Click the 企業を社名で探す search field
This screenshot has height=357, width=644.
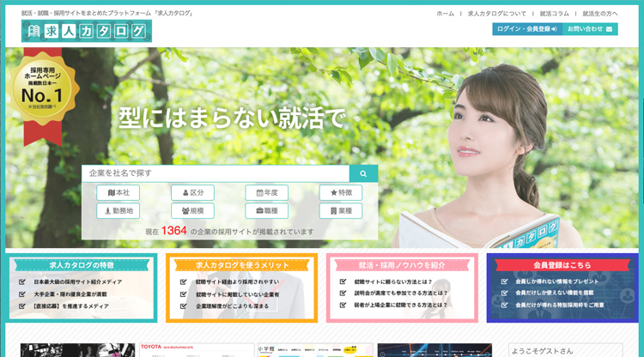coord(215,173)
